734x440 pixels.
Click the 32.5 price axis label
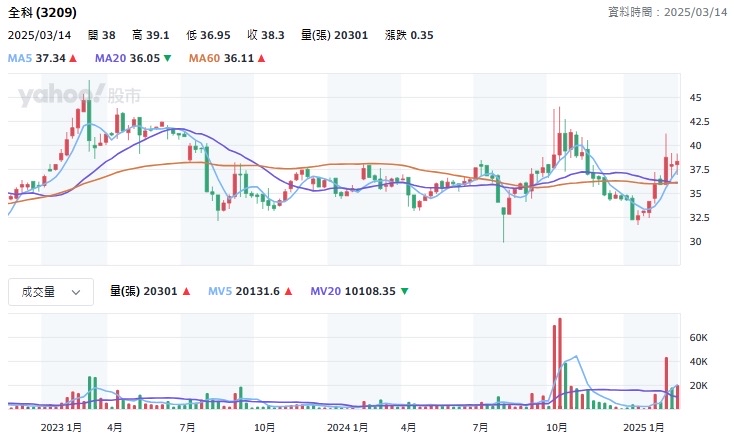coord(699,218)
